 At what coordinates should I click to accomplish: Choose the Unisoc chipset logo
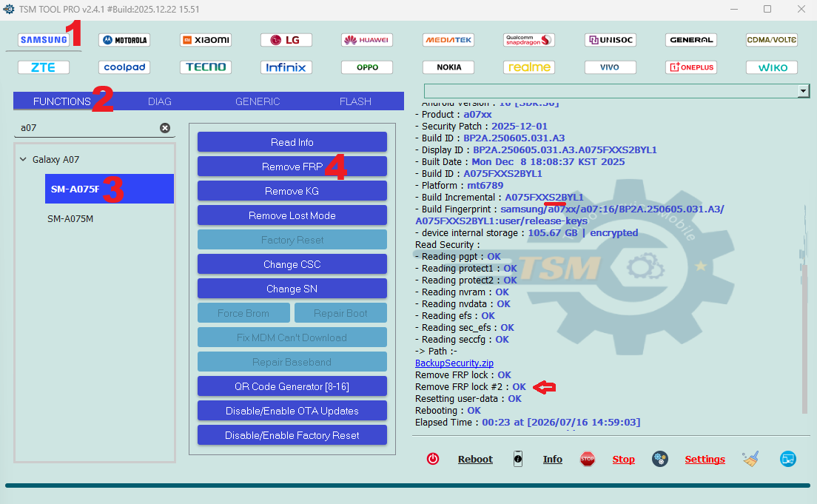[x=610, y=40]
